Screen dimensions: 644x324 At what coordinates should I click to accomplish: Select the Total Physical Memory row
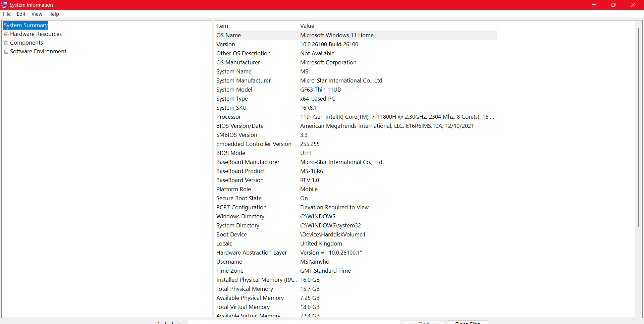point(356,289)
